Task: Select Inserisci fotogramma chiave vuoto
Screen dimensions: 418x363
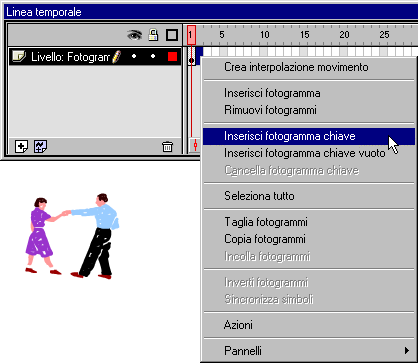Action: click(x=309, y=153)
